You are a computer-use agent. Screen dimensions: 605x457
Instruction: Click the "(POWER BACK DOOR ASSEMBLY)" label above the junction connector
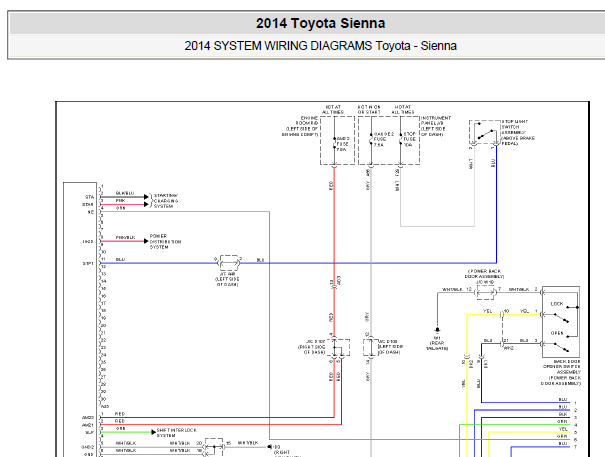point(484,274)
